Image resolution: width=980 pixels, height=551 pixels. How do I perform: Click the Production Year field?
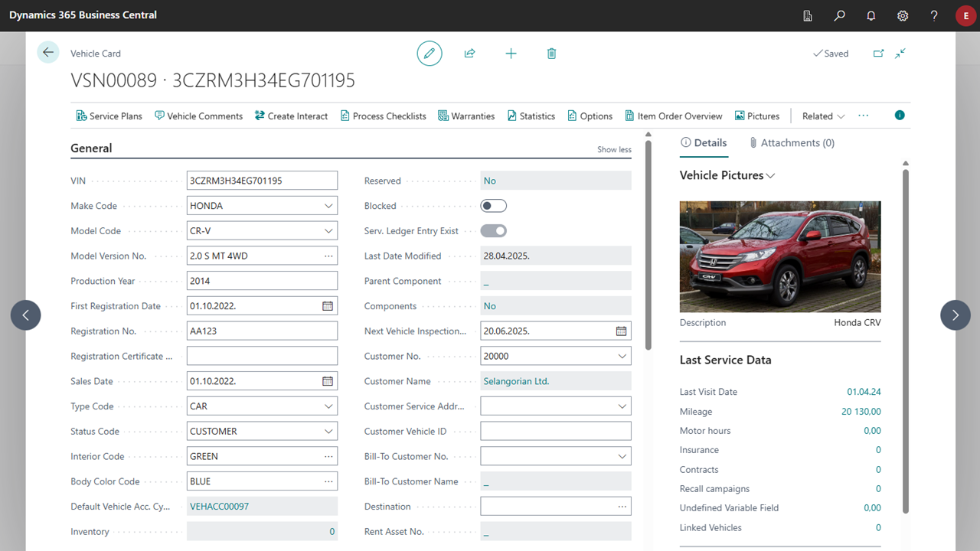point(262,281)
